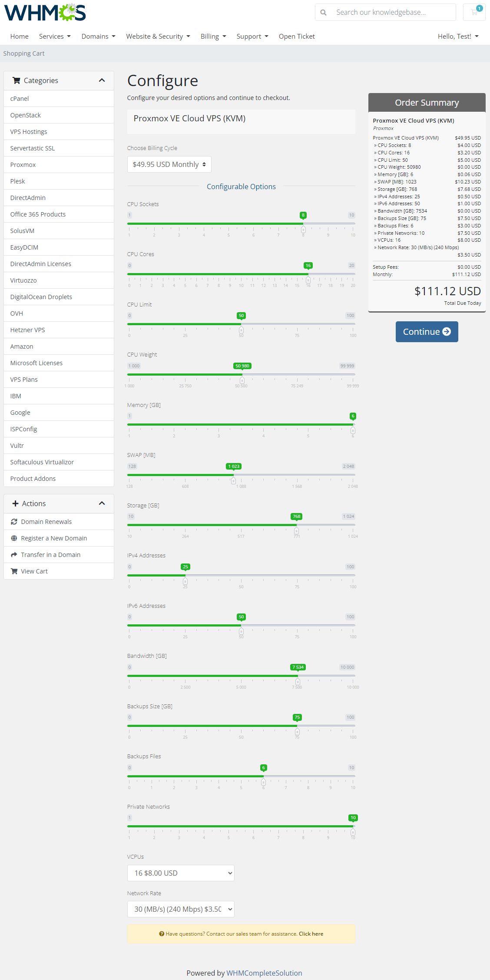Select the Softaculous Virtualizor category
This screenshot has height=980, width=490.
(59, 462)
